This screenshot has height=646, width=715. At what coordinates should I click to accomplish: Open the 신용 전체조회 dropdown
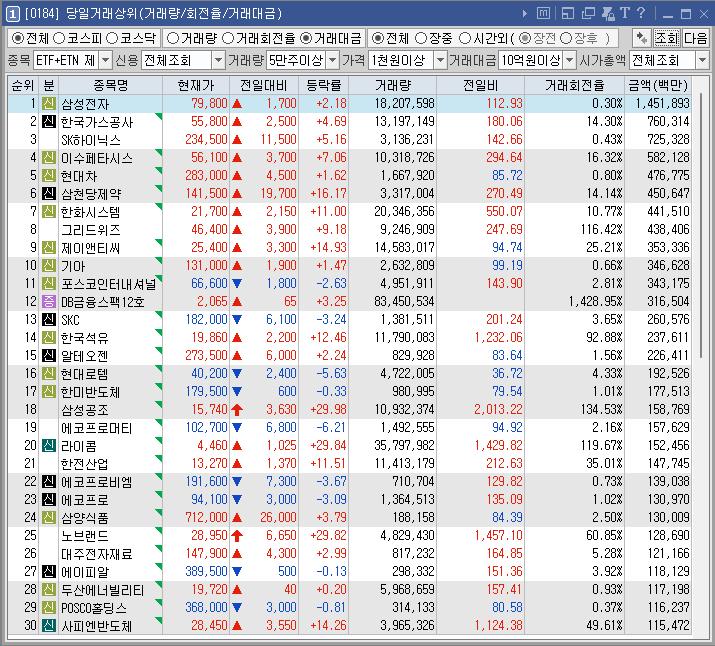[x=218, y=60]
